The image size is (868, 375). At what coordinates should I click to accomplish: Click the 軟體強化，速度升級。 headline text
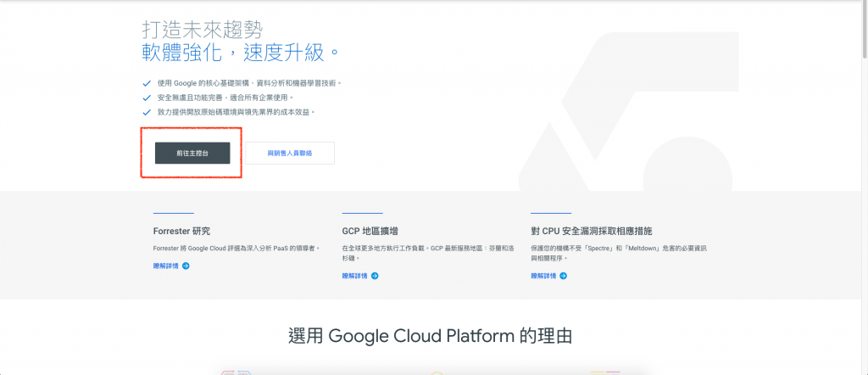pyautogui.click(x=241, y=53)
